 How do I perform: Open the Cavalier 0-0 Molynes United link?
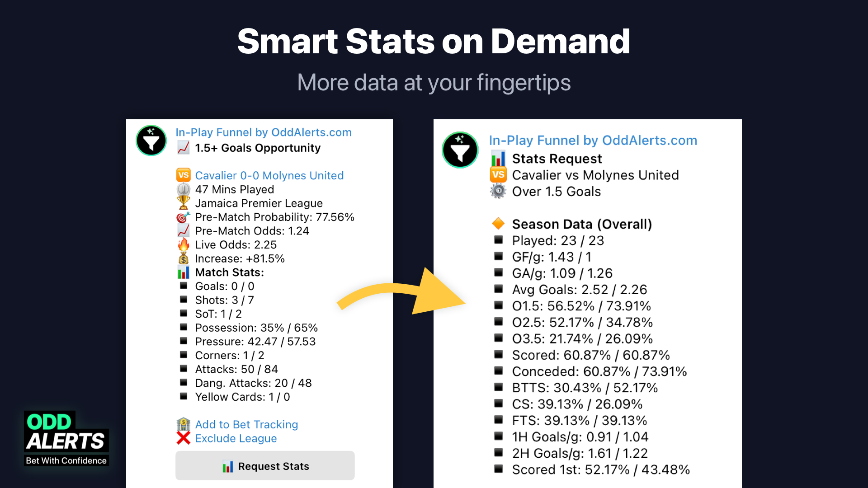(x=269, y=175)
